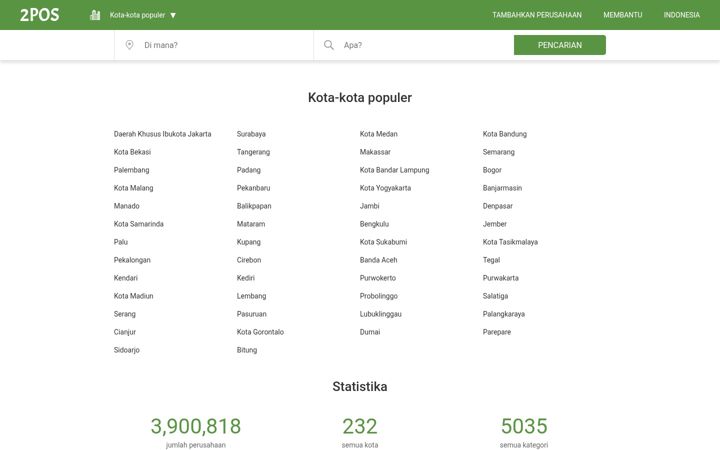Viewport: 720px width, 450px height.
Task: Open the Padang link
Action: point(249,169)
